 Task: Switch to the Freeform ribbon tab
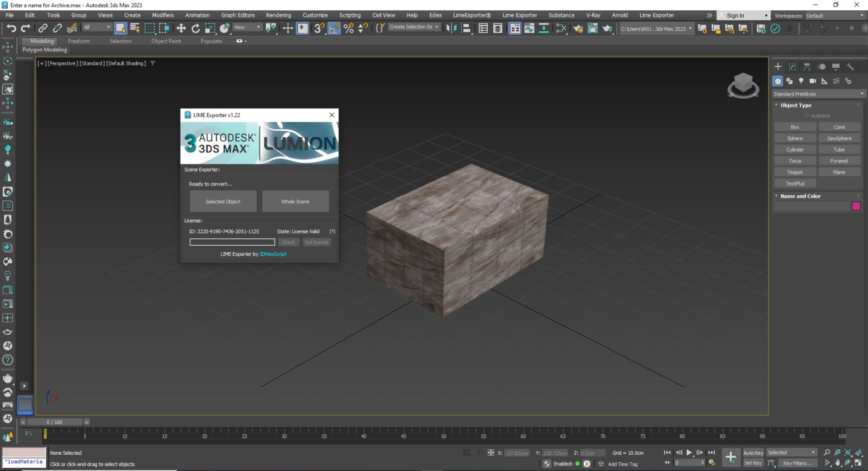click(x=79, y=41)
